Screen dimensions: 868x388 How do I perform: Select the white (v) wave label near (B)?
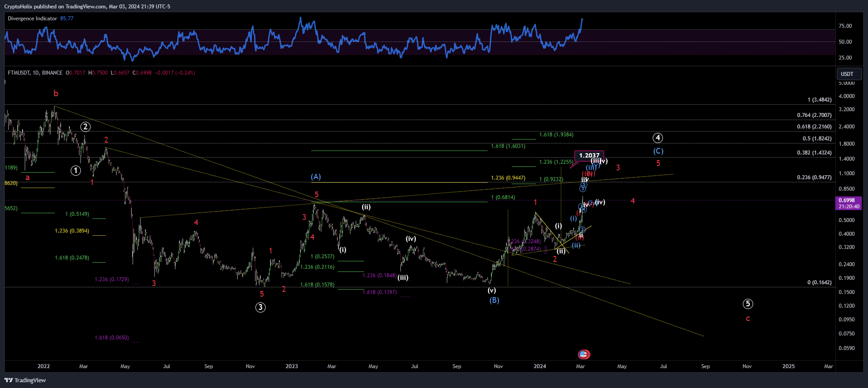[491, 290]
